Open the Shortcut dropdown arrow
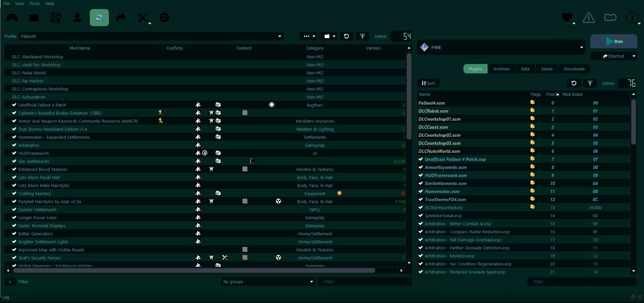This screenshot has width=644, height=303. point(634,56)
